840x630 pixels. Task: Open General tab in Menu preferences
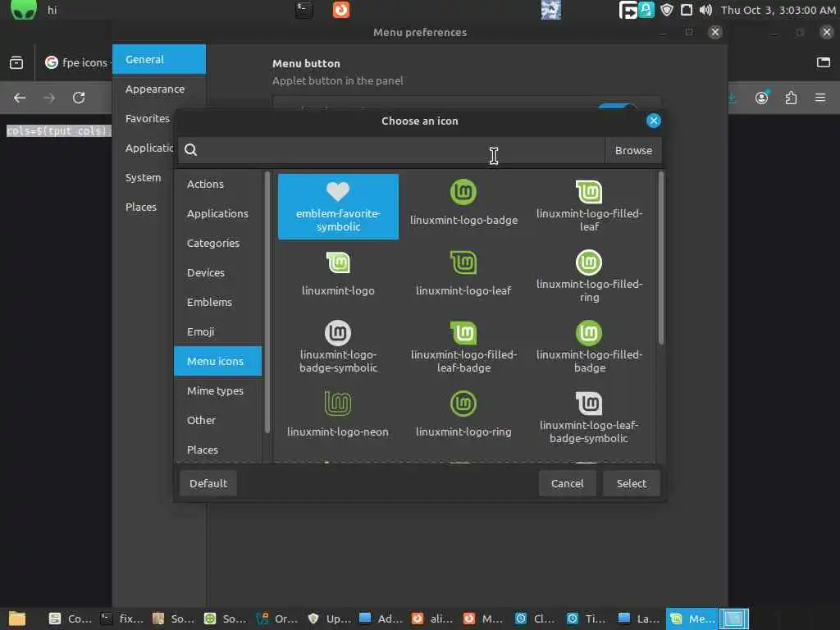(x=159, y=59)
